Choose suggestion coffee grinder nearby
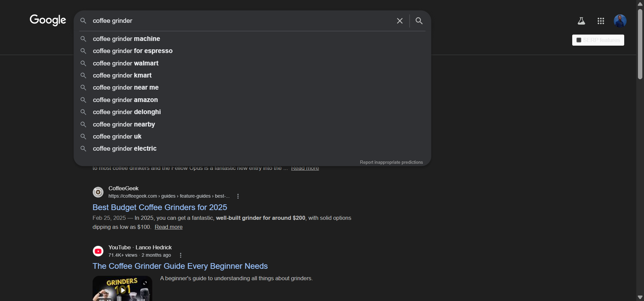644x301 pixels. coord(252,124)
